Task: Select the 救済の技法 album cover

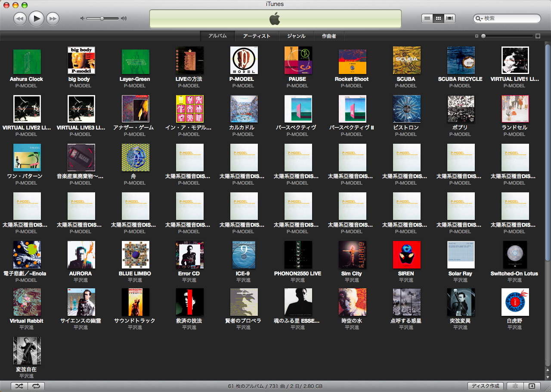Action: point(190,302)
